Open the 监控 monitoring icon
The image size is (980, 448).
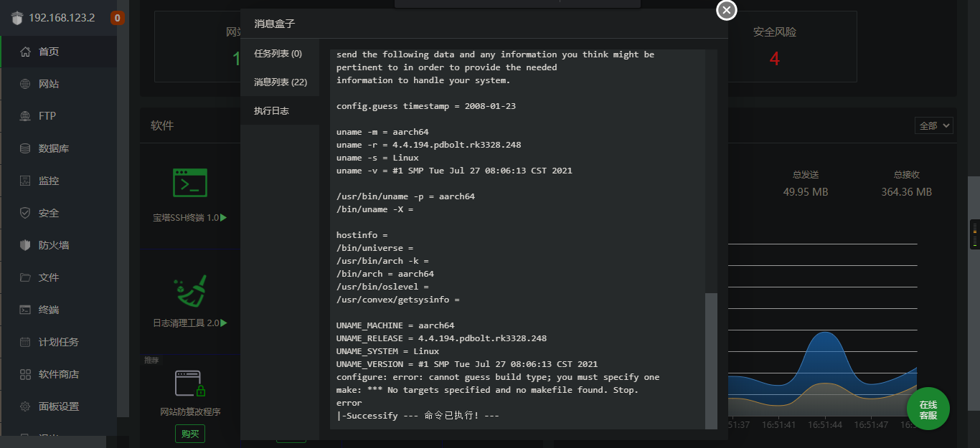(x=25, y=181)
